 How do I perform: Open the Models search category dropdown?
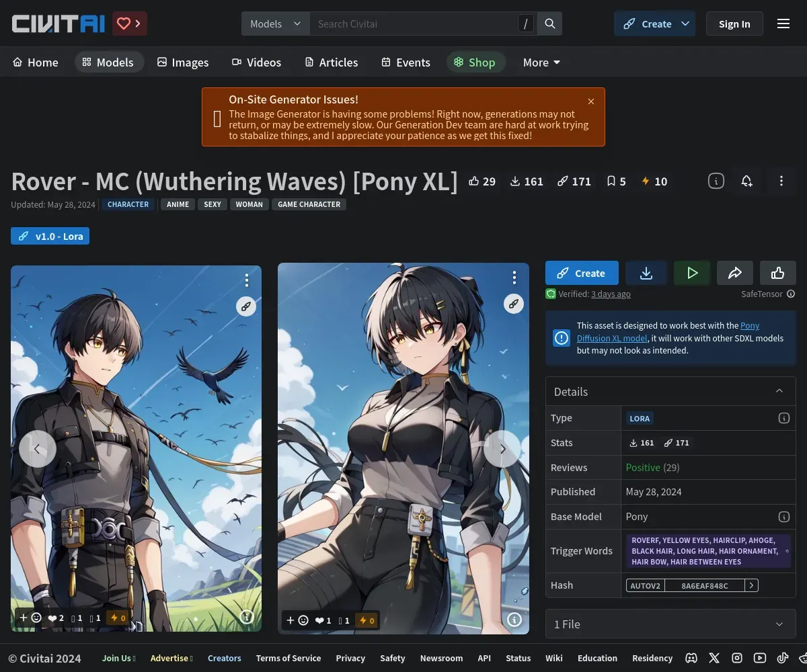[x=276, y=24]
